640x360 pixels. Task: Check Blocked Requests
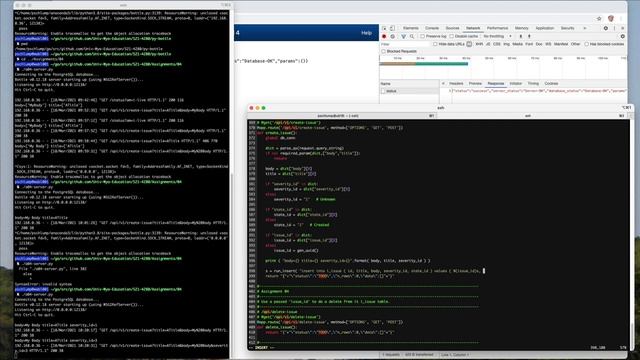pyautogui.click(x=383, y=51)
